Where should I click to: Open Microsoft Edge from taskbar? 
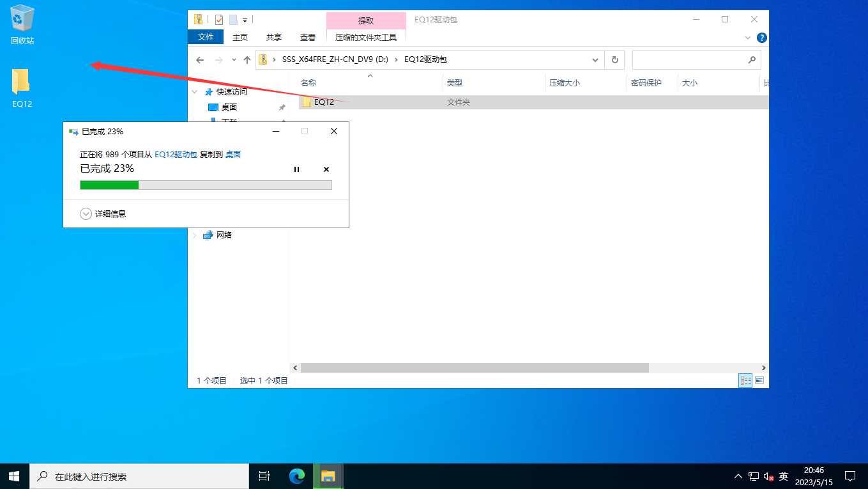click(x=297, y=476)
